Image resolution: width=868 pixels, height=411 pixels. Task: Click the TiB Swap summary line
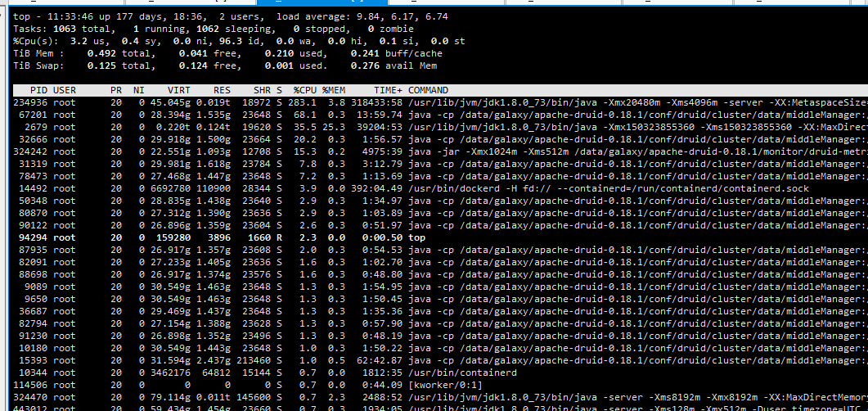[x=196, y=65]
